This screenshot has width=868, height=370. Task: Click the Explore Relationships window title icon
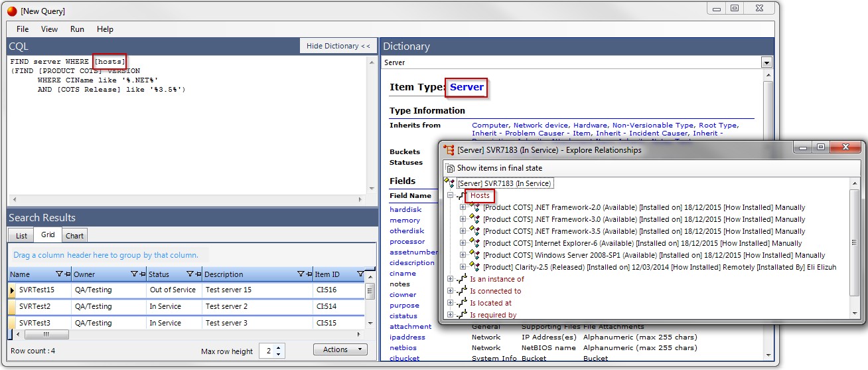pos(449,149)
